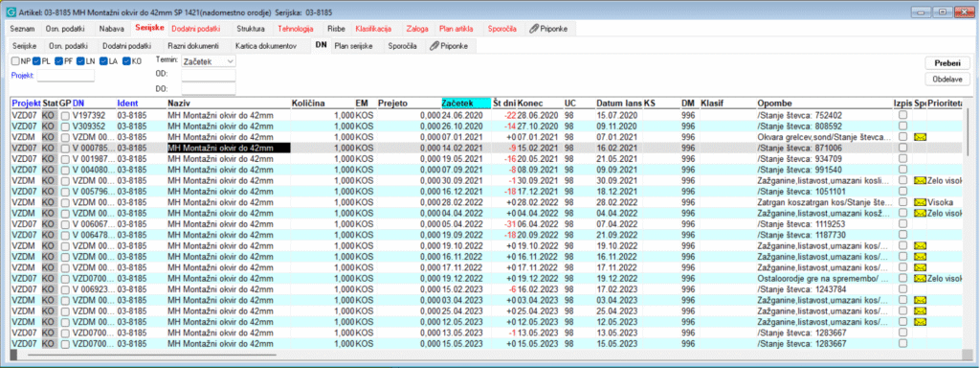The height and width of the screenshot is (368, 980).
Task: Click the Opombe column header
Action: [774, 103]
